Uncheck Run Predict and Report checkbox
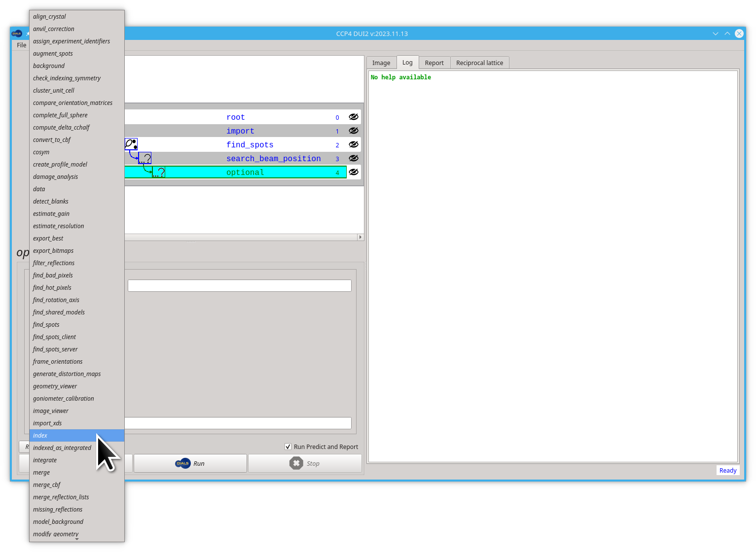 point(288,447)
